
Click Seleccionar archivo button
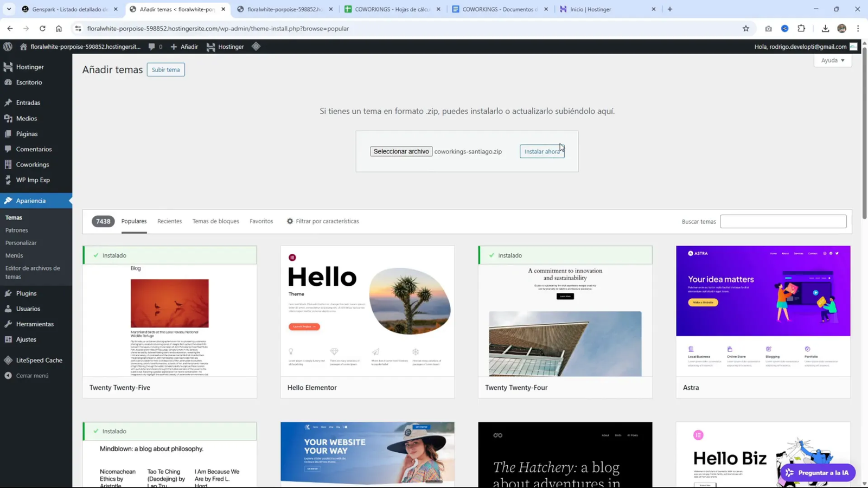(x=401, y=151)
